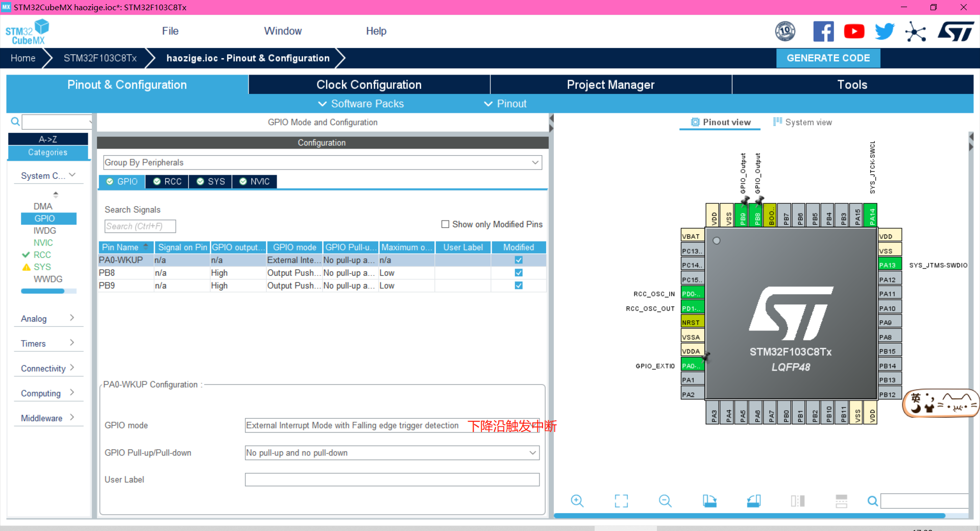Open the GPIO mode dropdown
The height and width of the screenshot is (531, 980).
tap(392, 425)
